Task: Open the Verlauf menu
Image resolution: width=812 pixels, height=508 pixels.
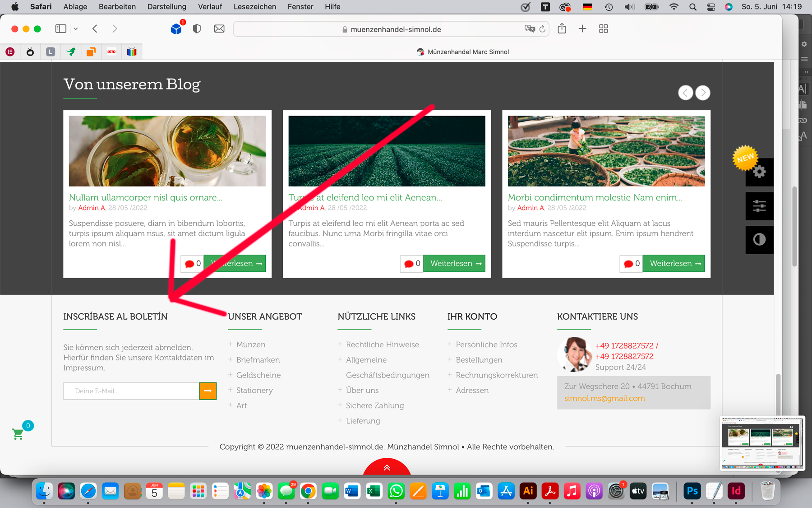Action: (x=210, y=7)
